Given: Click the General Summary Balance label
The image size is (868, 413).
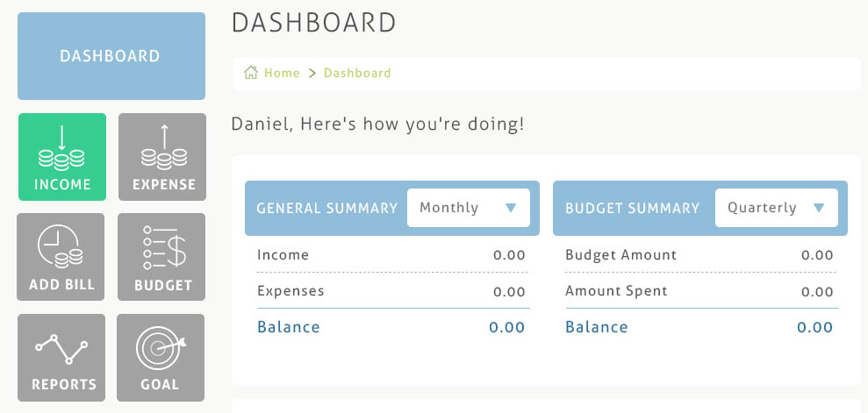Looking at the screenshot, I should pos(289,327).
